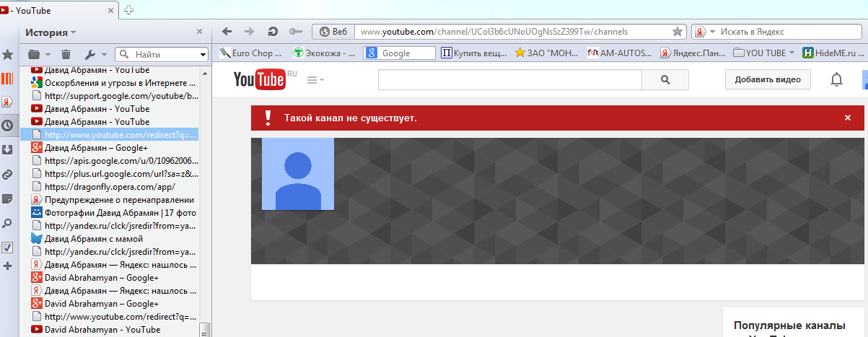
Task: Click the YouTube search input field
Action: pyautogui.click(x=509, y=80)
